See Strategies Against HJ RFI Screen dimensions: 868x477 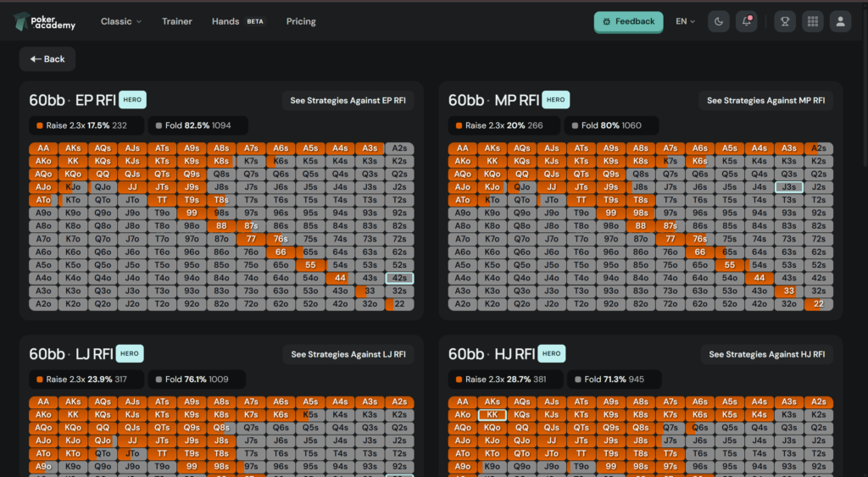[x=766, y=354]
